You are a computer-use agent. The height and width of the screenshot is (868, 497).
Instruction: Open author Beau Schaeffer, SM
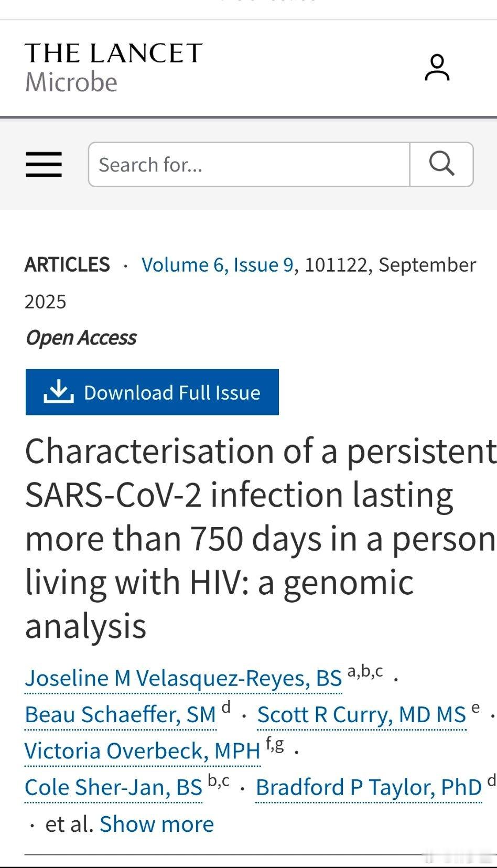(x=121, y=714)
